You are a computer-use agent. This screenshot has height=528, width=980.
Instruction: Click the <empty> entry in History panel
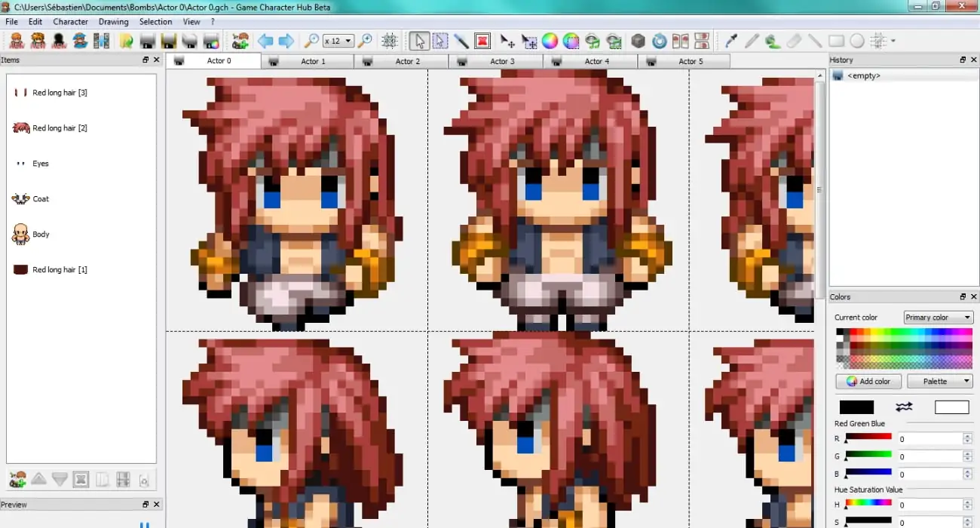[864, 75]
